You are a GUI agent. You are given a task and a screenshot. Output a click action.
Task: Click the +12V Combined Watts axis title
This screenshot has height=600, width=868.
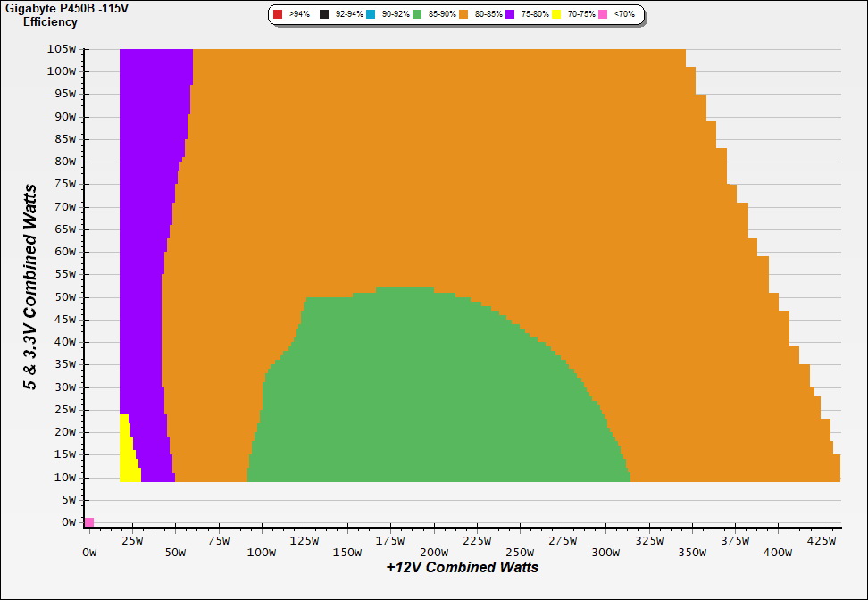(x=462, y=567)
